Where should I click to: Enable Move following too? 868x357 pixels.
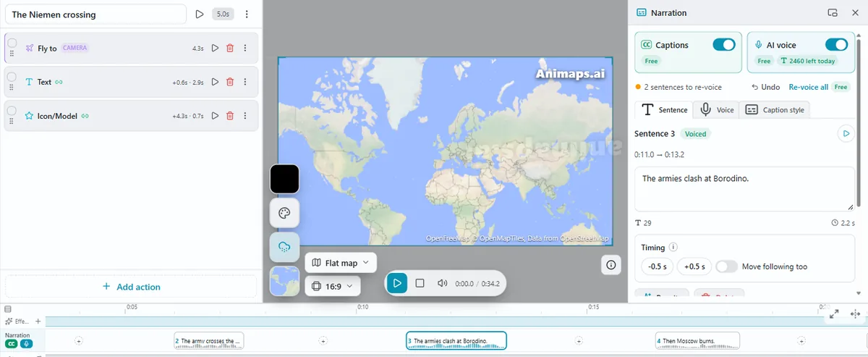point(726,266)
